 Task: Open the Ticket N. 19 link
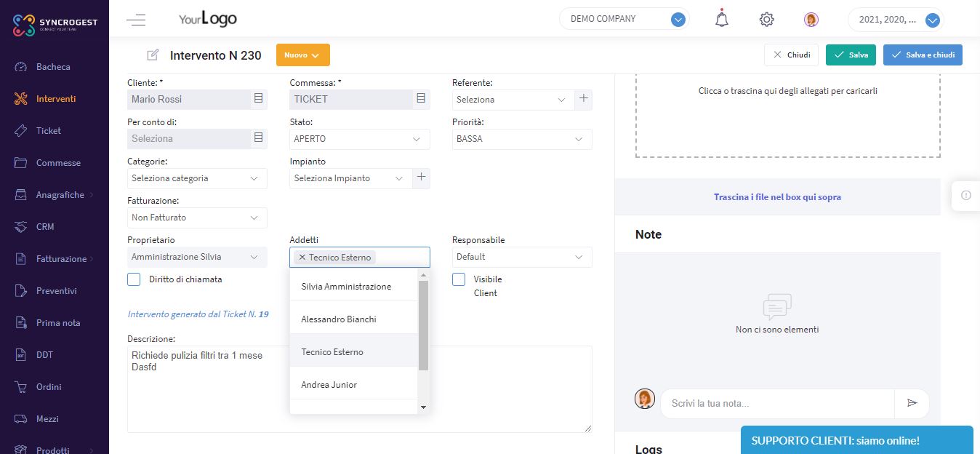263,314
